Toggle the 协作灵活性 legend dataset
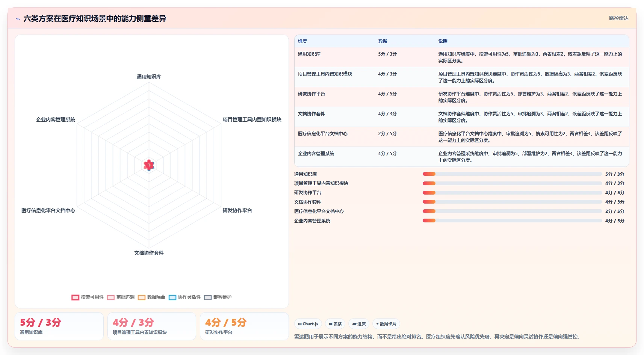Image resolution: width=644 pixels, height=355 pixels. point(184,297)
